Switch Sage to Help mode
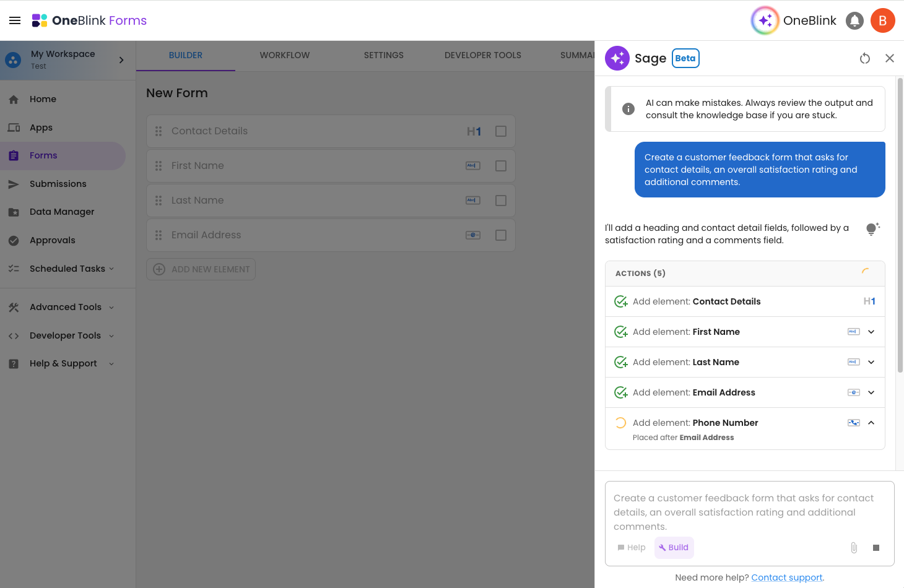 coord(632,548)
